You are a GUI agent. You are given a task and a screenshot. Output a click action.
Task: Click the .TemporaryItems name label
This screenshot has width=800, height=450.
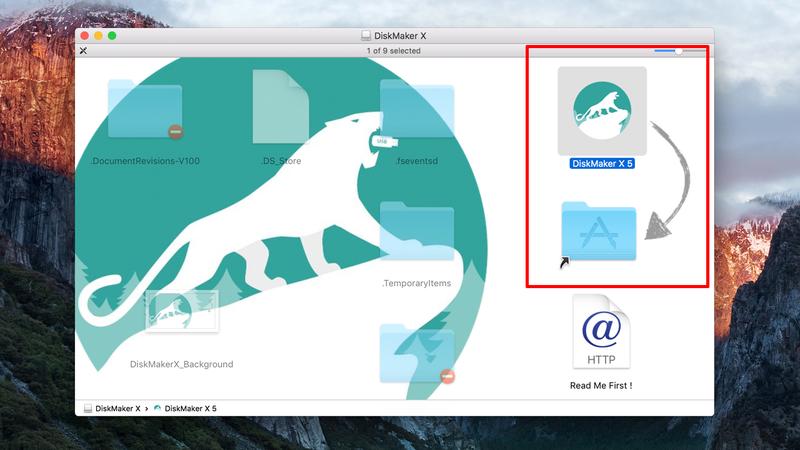click(417, 283)
